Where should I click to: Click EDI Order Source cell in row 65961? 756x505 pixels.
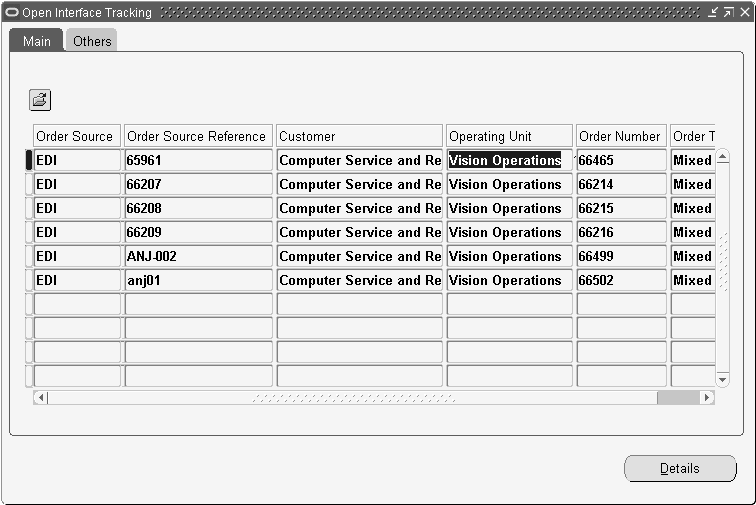coord(77,160)
